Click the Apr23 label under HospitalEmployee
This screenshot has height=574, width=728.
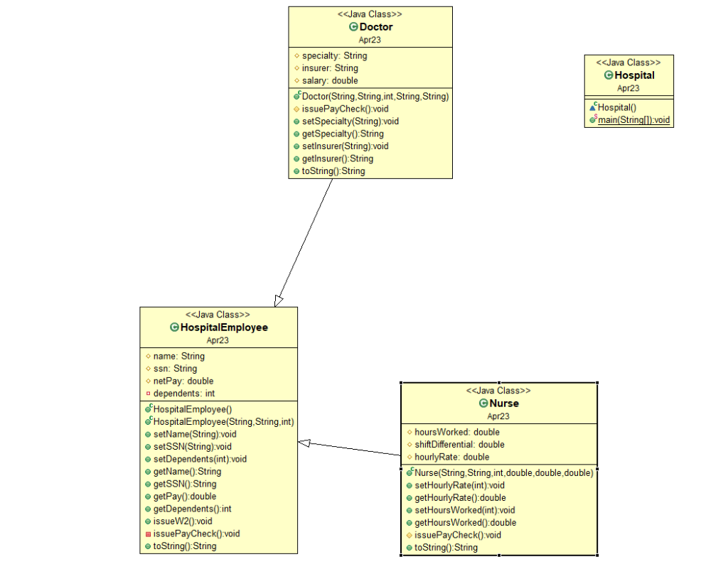[x=218, y=340]
